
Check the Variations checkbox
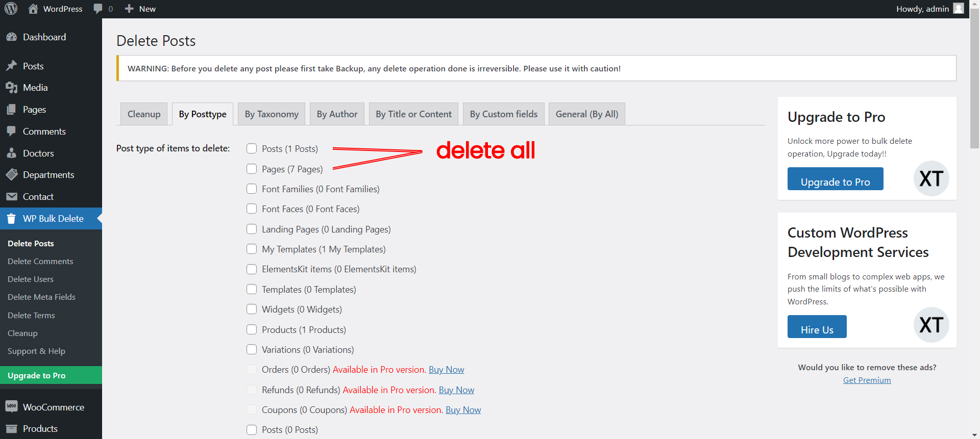pyautogui.click(x=252, y=349)
